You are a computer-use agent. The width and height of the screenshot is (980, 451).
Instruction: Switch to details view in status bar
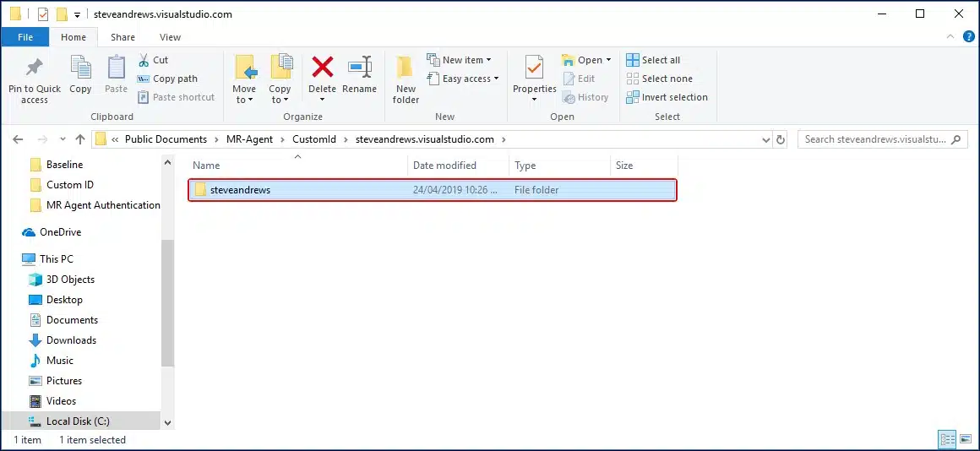(947, 439)
